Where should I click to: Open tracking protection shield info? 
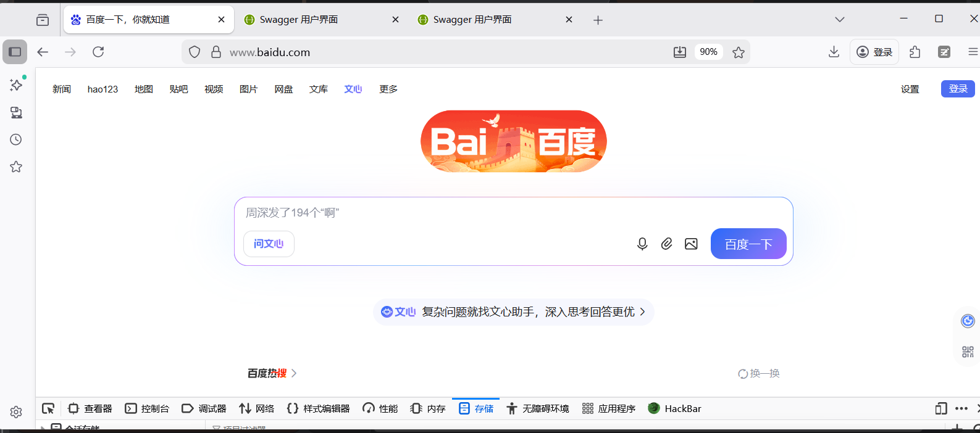coord(195,52)
